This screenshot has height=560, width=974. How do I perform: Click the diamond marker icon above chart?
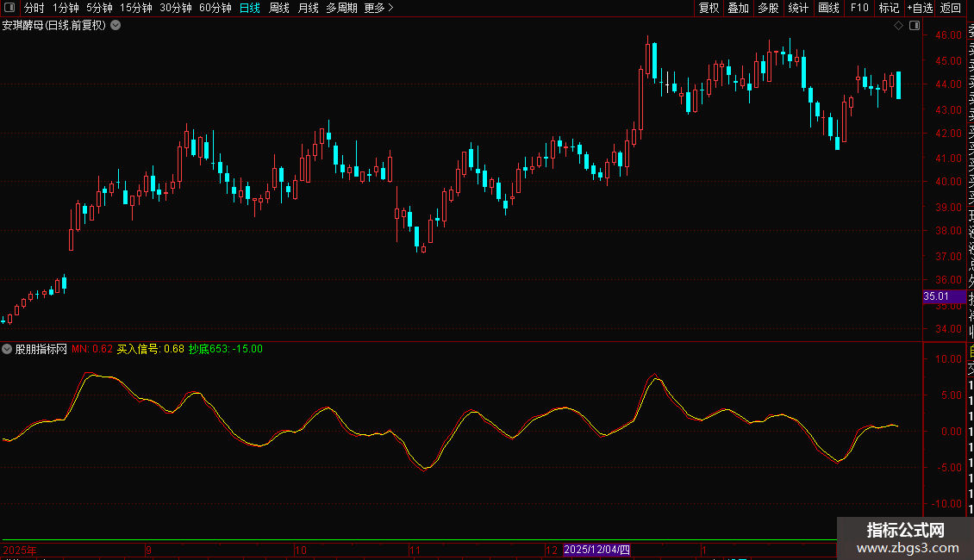tap(898, 26)
